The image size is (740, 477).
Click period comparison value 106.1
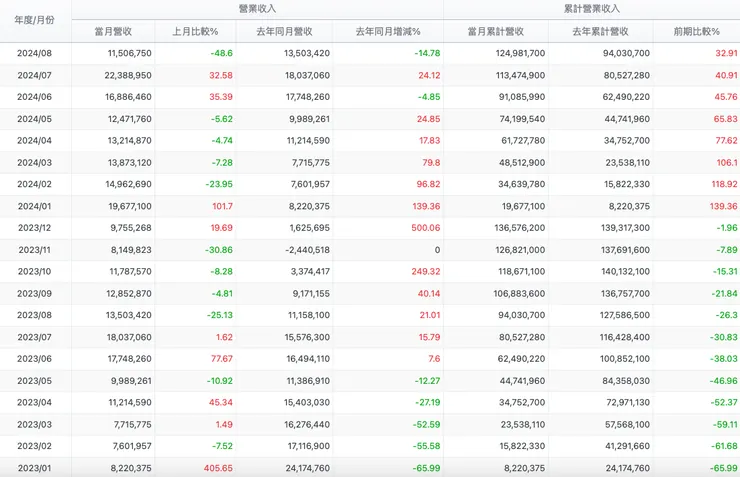click(x=727, y=163)
